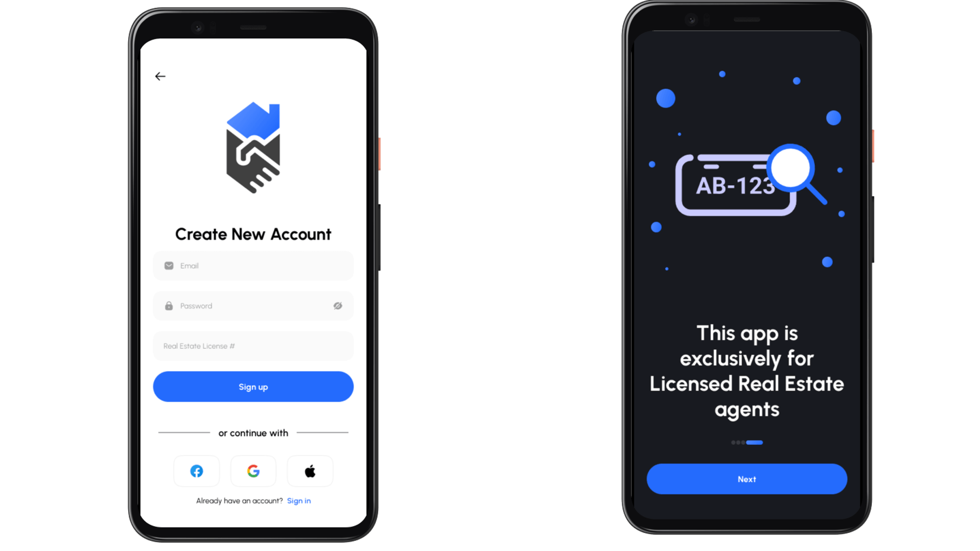
Task: Click the blue Sign up button
Action: [253, 386]
